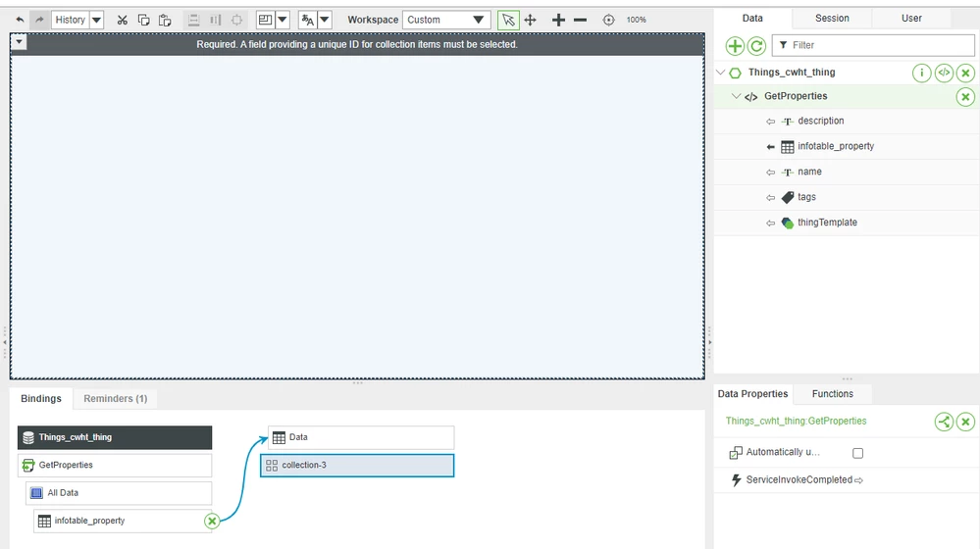Copy the selected widget
Screen dimensions: 980x549
(143, 20)
